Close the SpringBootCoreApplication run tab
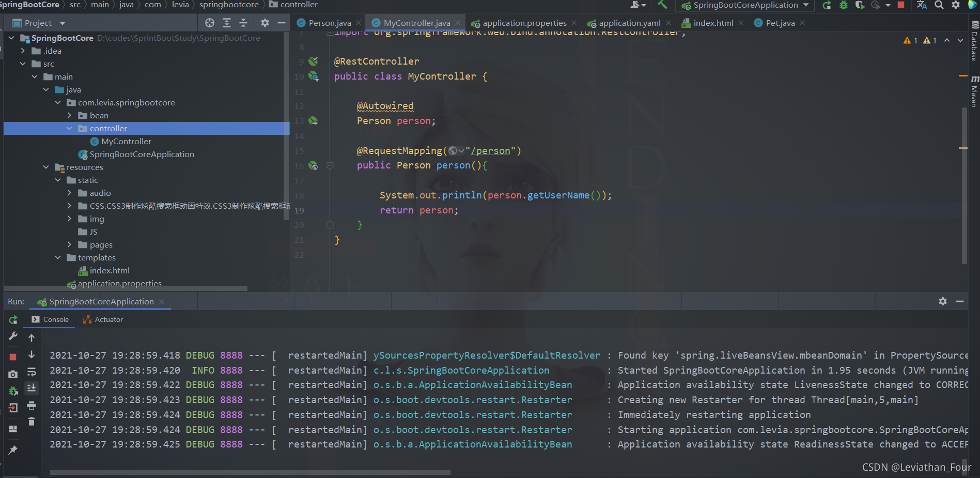The height and width of the screenshot is (478, 980). (x=162, y=301)
